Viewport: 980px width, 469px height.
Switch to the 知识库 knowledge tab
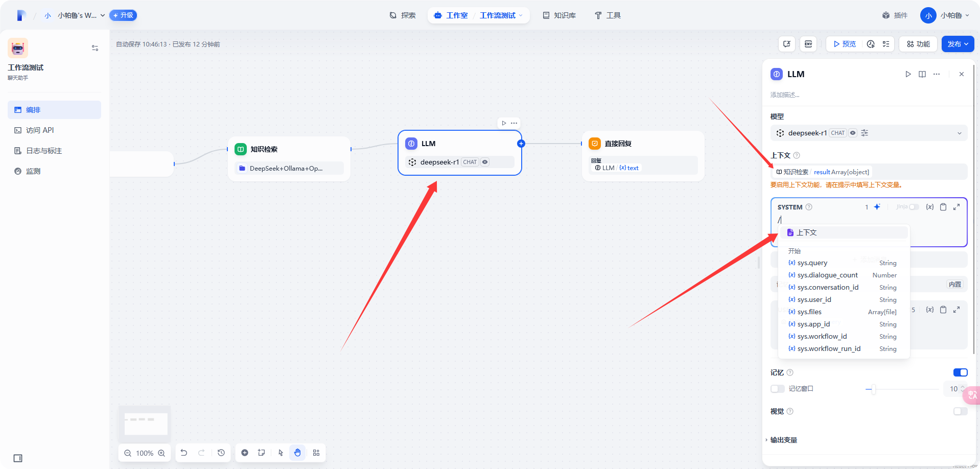click(x=559, y=15)
